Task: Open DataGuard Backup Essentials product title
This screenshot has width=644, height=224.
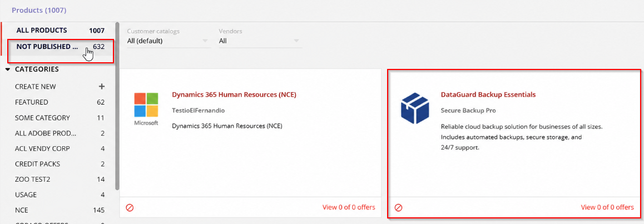Action: [488, 94]
